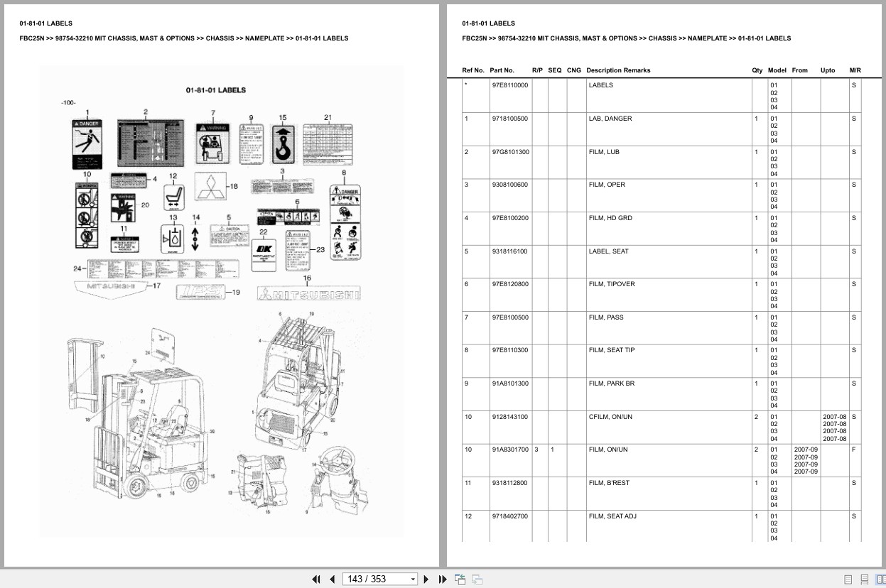Switch to continuous page view
The width and height of the screenshot is (886, 588).
click(864, 579)
